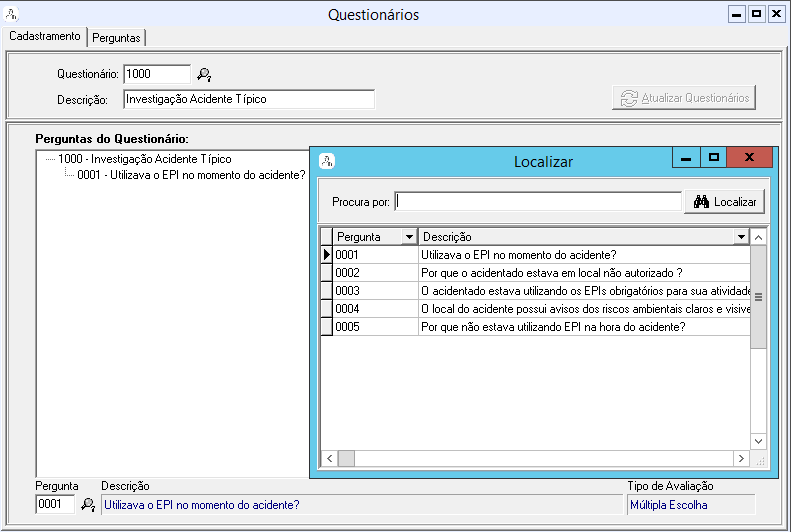Maximize the Localizar dialog window
Image resolution: width=791 pixels, height=532 pixels.
714,158
